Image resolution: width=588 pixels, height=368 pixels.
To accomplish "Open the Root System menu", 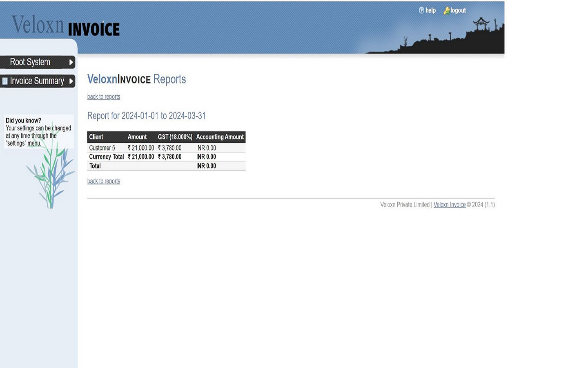I will pyautogui.click(x=30, y=62).
